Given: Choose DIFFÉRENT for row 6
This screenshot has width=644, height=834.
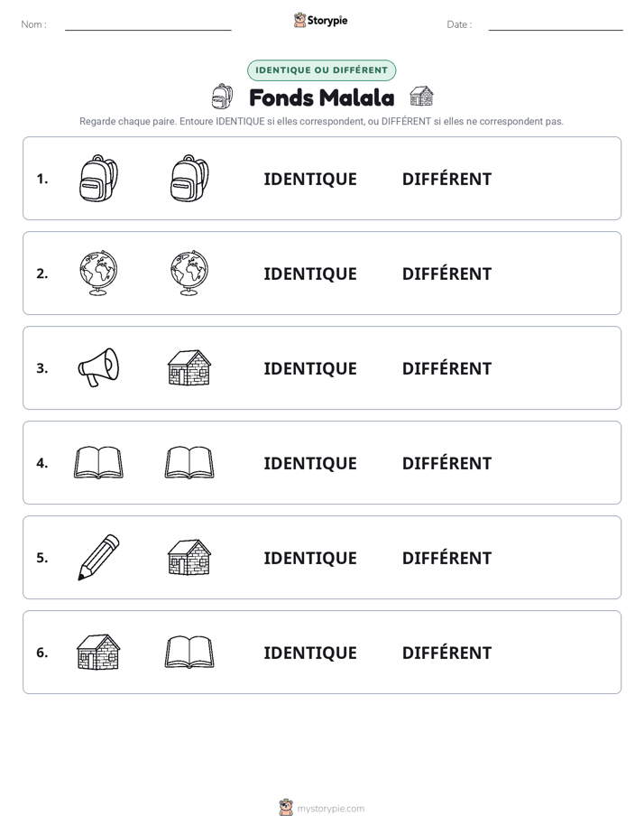Looking at the screenshot, I should click(x=446, y=652).
